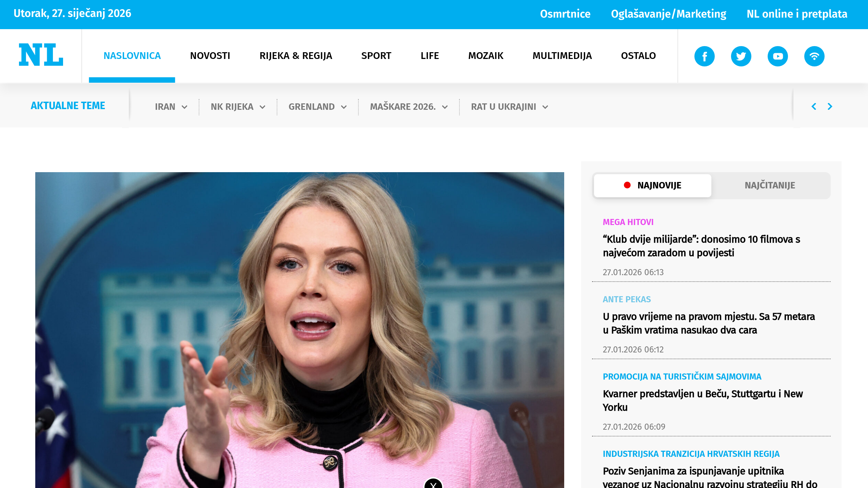
Task: Open the Twitter social icon
Action: (741, 56)
